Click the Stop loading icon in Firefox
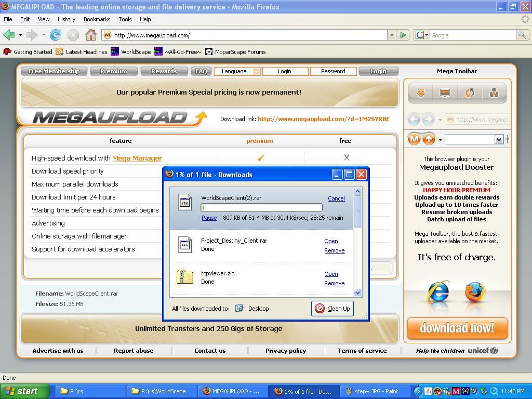 73,35
